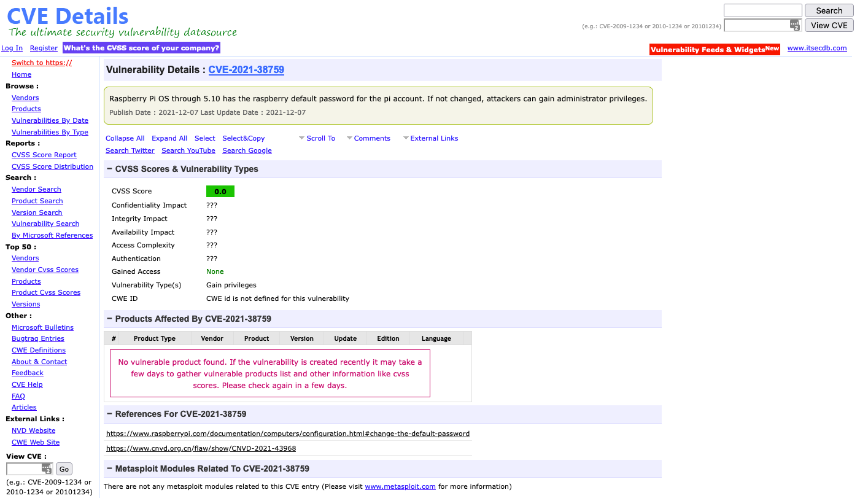Open Vendor Search
This screenshot has height=498, width=868.
pyautogui.click(x=36, y=189)
